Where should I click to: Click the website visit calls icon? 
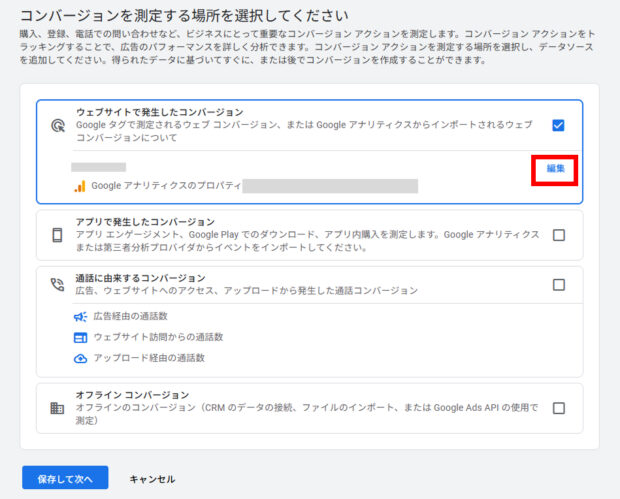coord(80,337)
